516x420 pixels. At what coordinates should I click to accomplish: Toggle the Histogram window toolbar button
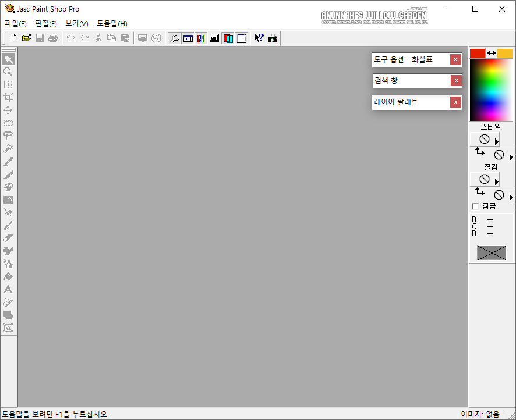(214, 37)
